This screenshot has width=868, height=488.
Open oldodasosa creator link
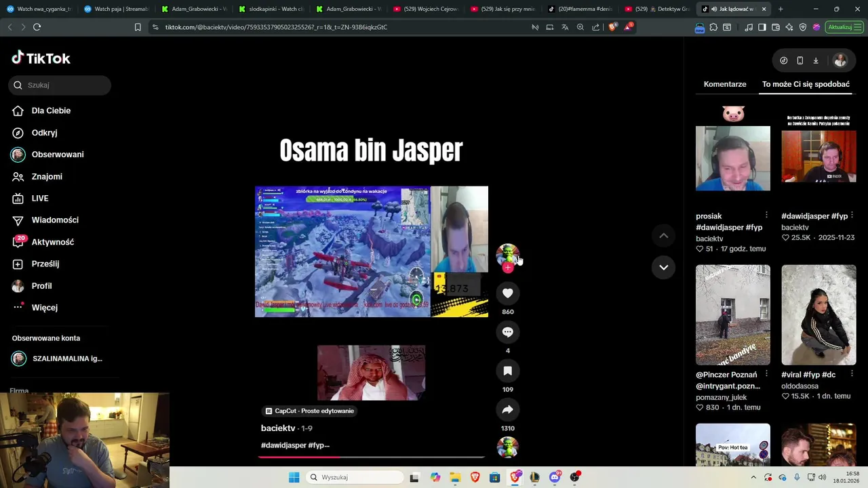pyautogui.click(x=801, y=386)
